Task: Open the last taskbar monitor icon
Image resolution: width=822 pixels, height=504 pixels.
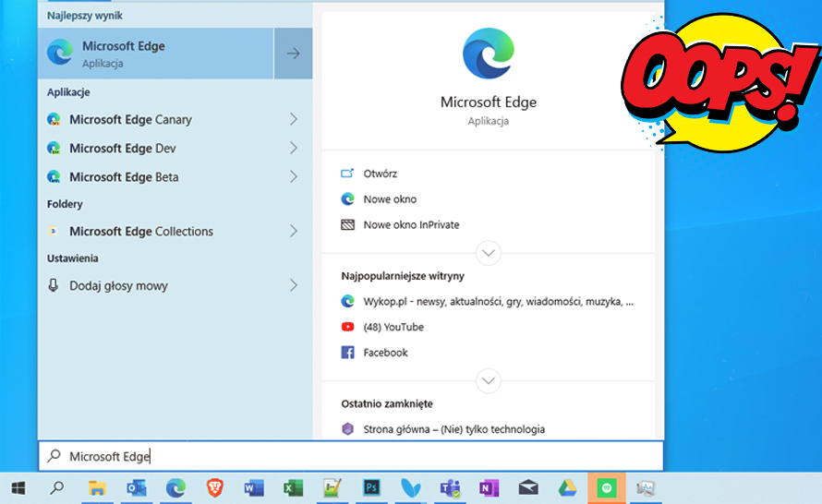Action: (x=646, y=488)
